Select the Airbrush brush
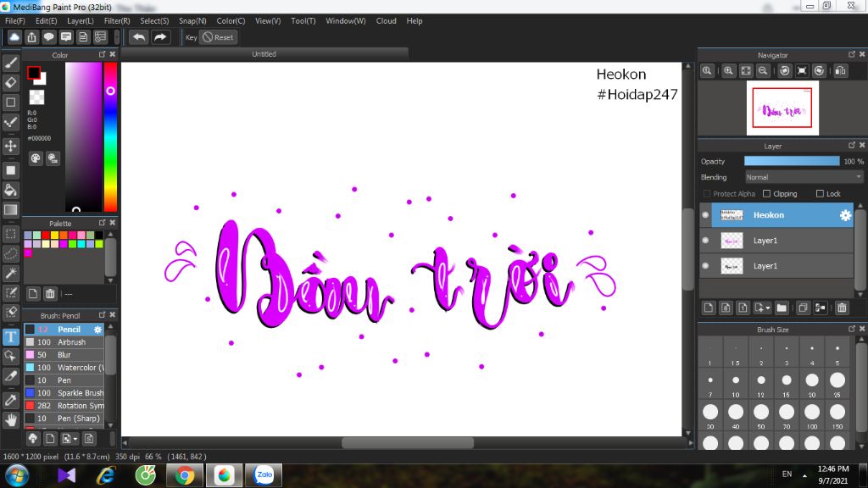Image resolution: width=868 pixels, height=488 pixels. coord(64,342)
